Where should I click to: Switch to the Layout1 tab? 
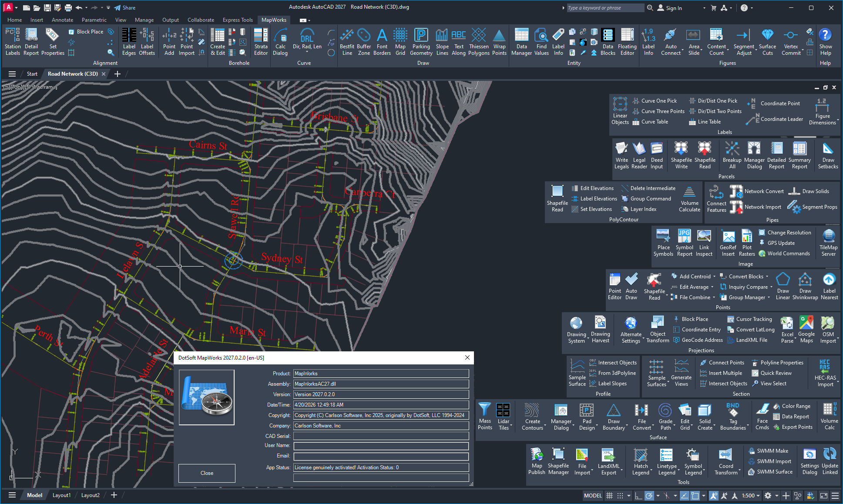click(61, 495)
